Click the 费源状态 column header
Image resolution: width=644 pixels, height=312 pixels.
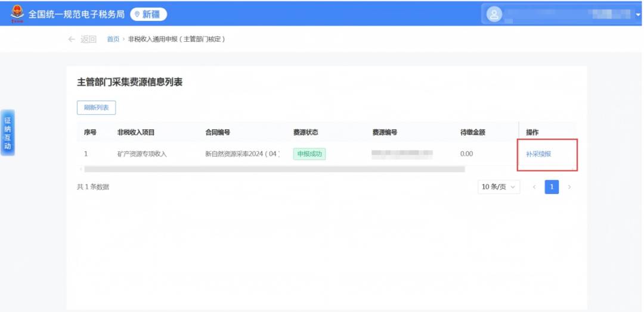305,132
